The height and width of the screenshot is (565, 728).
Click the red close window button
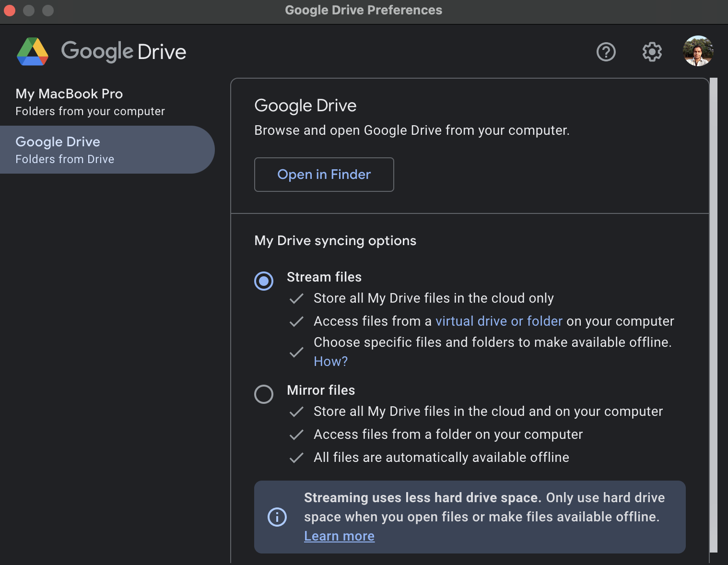pyautogui.click(x=10, y=10)
